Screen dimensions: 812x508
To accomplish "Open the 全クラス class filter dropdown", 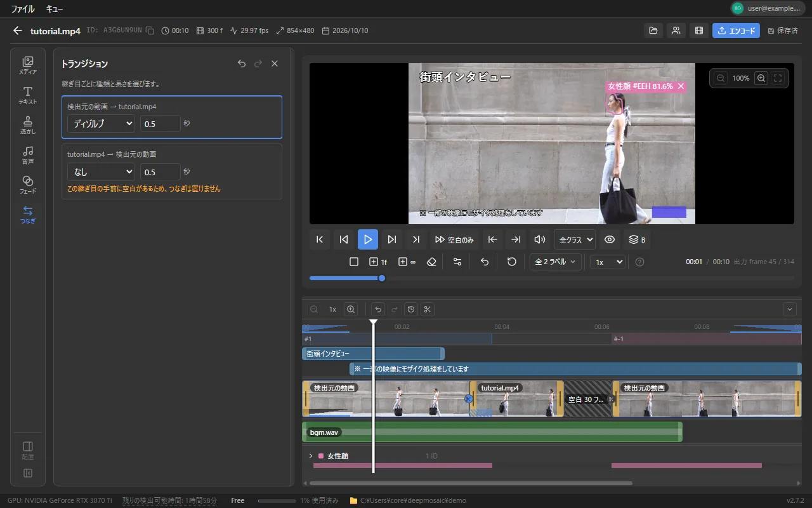I will (575, 239).
